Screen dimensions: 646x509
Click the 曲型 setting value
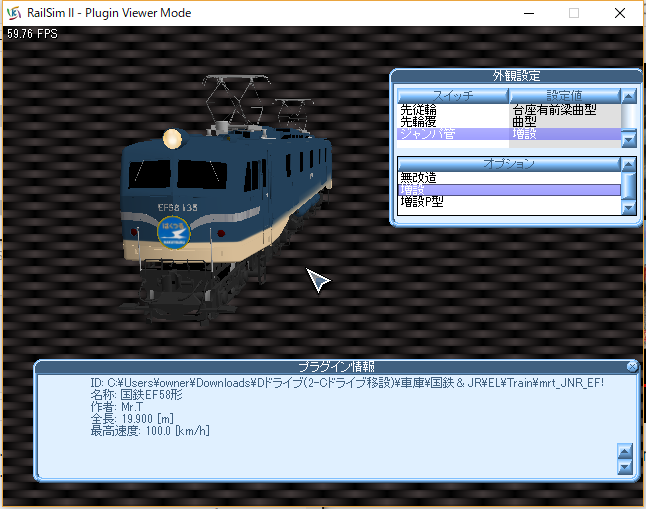pos(524,122)
